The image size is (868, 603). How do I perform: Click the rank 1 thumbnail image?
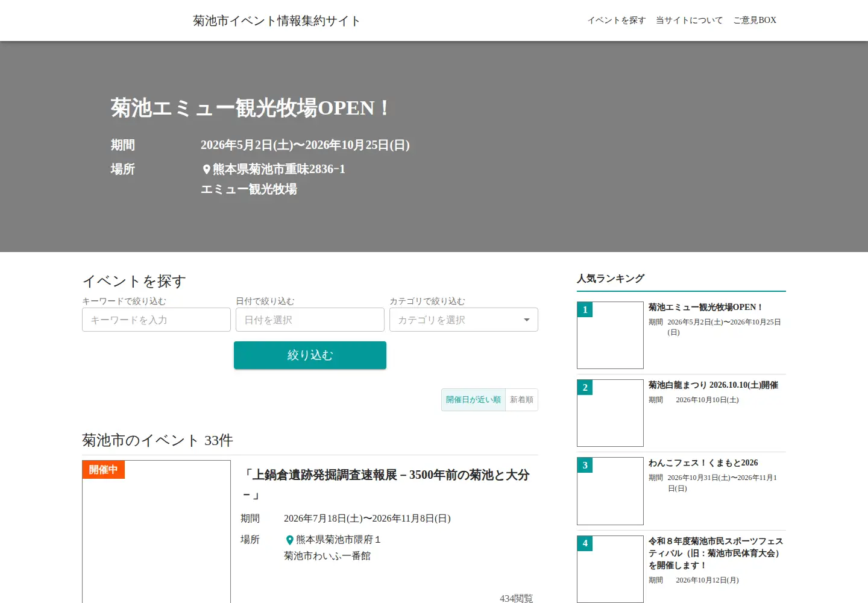[x=610, y=335]
